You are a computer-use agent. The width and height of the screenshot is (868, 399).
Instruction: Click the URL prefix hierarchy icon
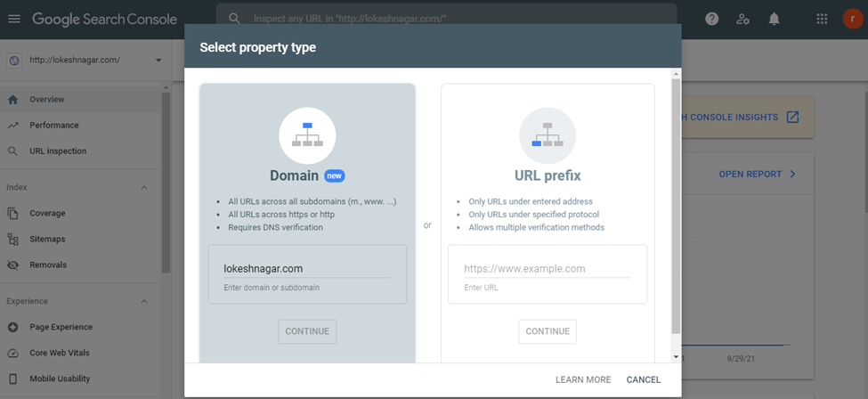(x=548, y=135)
